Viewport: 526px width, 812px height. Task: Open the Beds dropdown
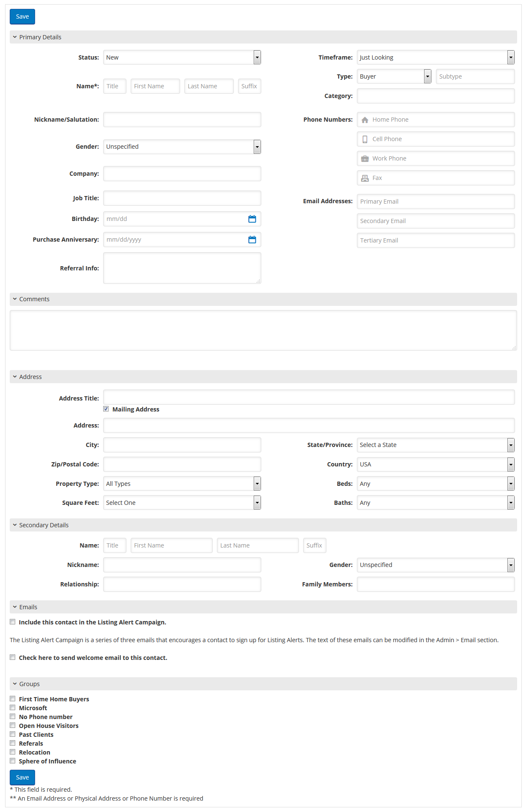[x=436, y=484]
